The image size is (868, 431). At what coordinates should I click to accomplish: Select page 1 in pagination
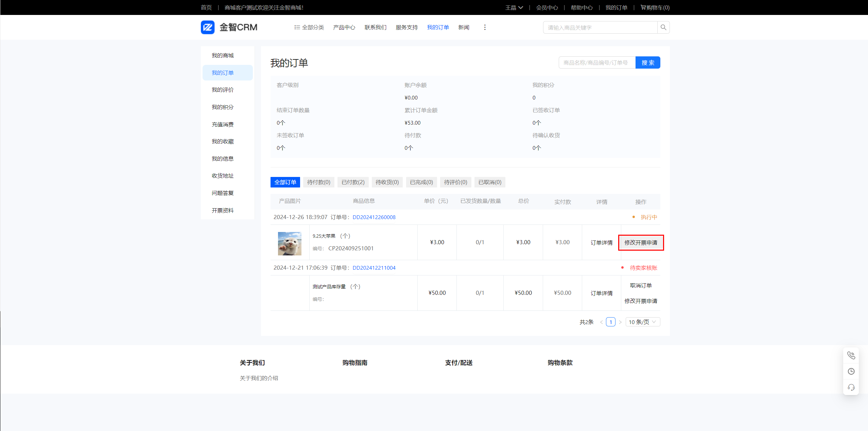pyautogui.click(x=610, y=322)
